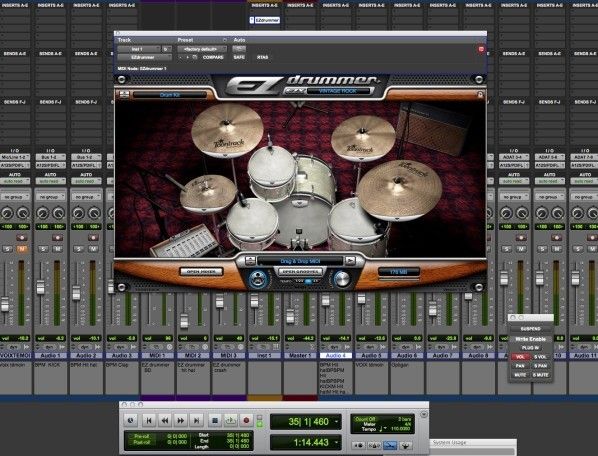Open the factory default preset dropdown
Viewport: 598px width, 456px height.
(x=202, y=49)
